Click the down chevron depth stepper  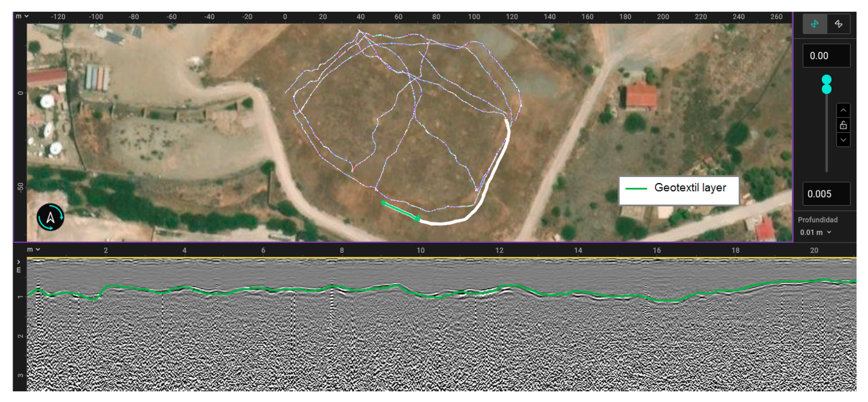[843, 140]
